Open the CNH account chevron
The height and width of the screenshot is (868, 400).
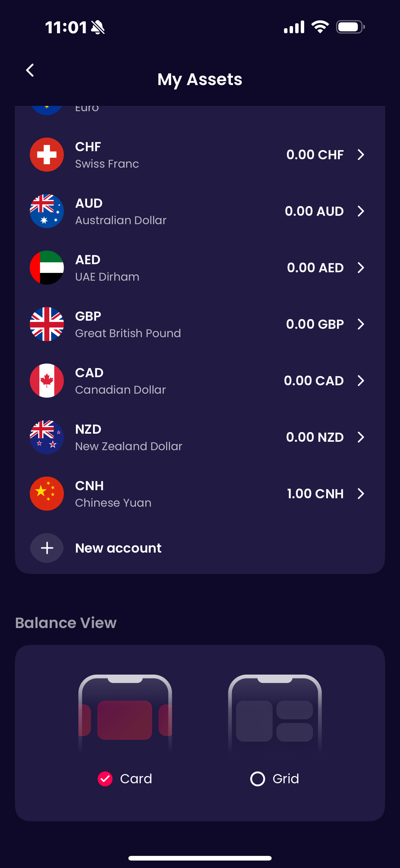coord(361,494)
